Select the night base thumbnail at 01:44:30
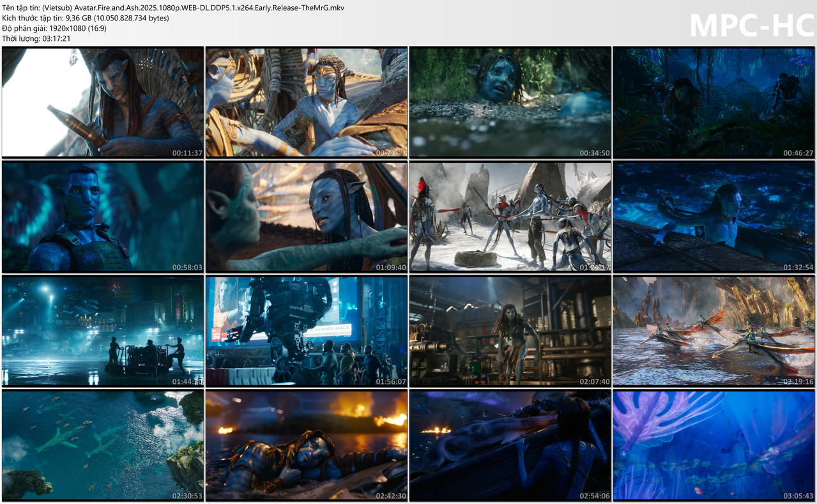 click(103, 331)
